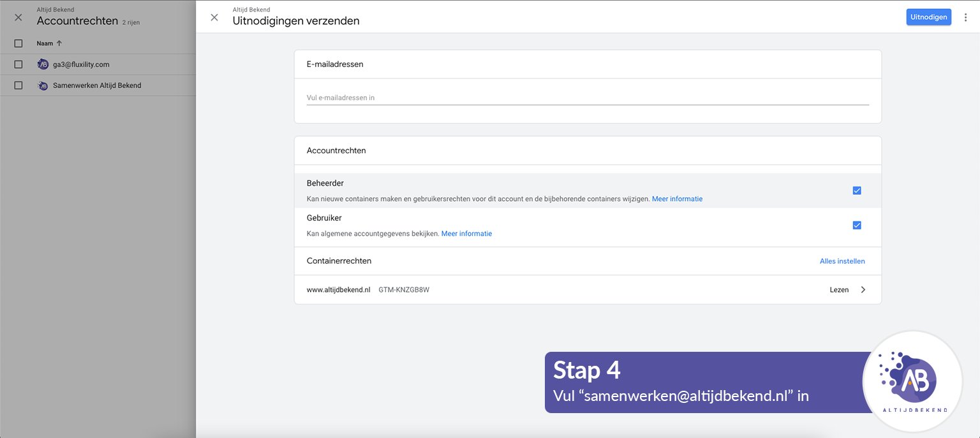Close the Uitnodigingen verzenden panel
The height and width of the screenshot is (438, 980).
pyautogui.click(x=214, y=17)
